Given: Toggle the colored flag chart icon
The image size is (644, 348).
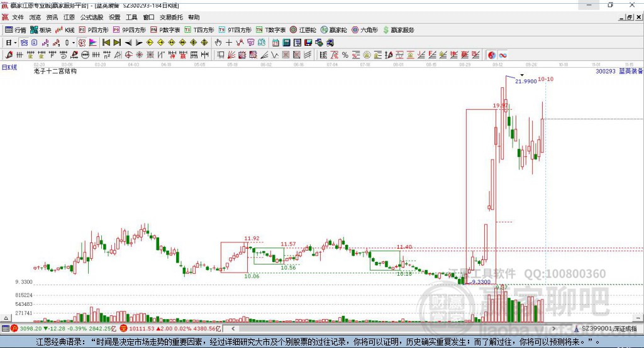Looking at the screenshot, I should pos(93,43).
